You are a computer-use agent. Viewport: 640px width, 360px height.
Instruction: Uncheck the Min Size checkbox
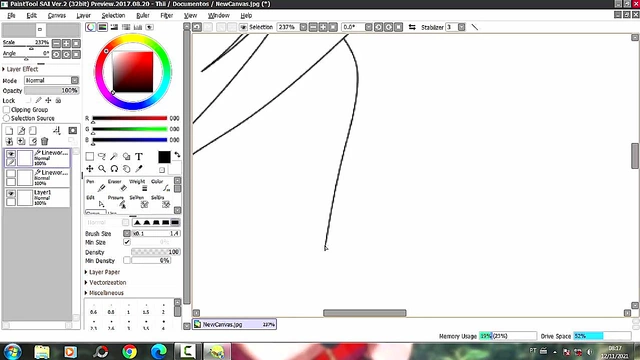click(x=127, y=242)
